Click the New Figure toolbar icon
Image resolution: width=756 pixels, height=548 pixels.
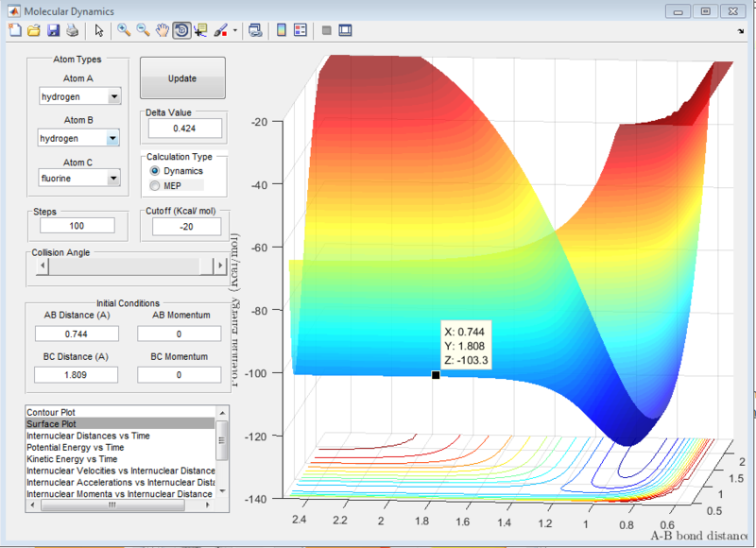15,30
